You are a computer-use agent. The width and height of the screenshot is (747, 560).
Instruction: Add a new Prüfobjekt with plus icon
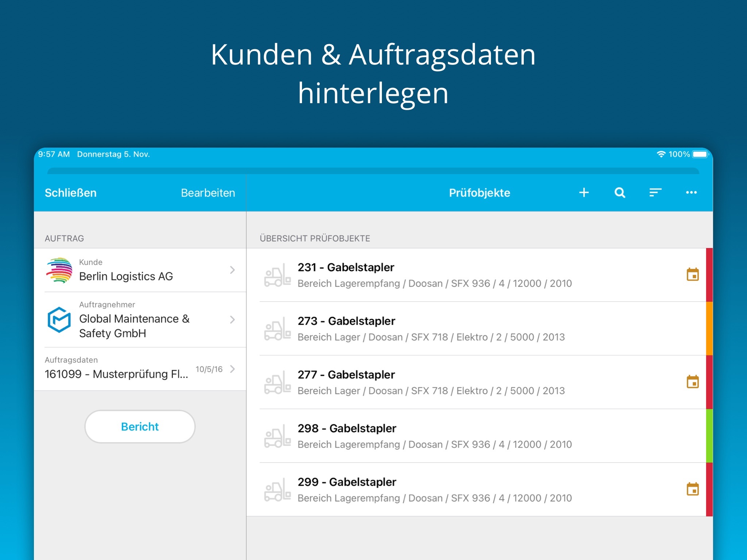click(x=584, y=192)
